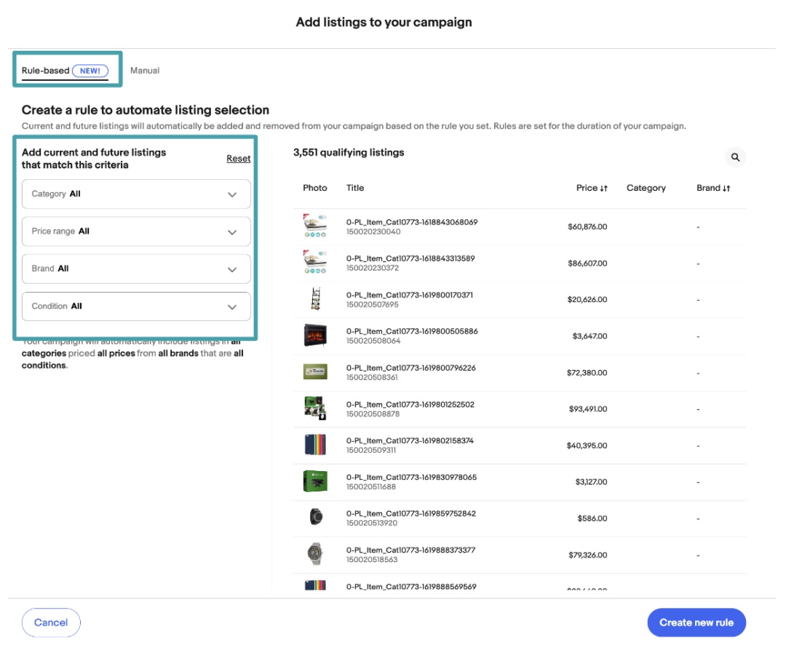Select title 0-PL_Item_Cat10773-1619801252502
The image size is (786, 672).
[410, 404]
